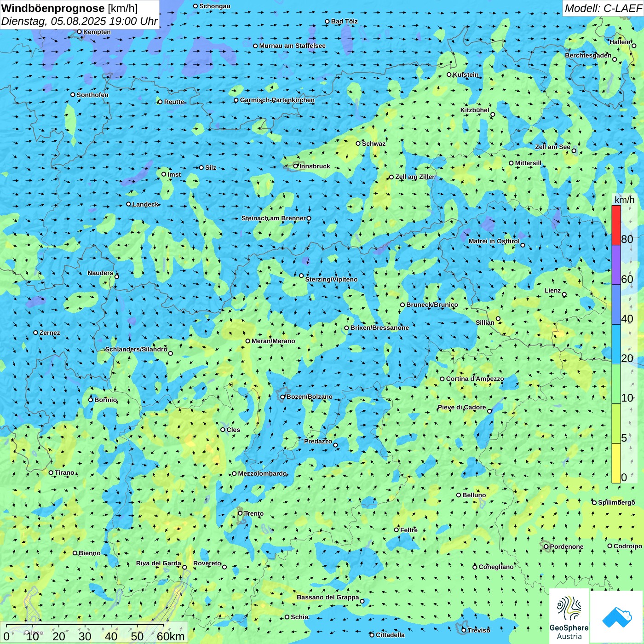Click the Zell am See label

pos(552,147)
